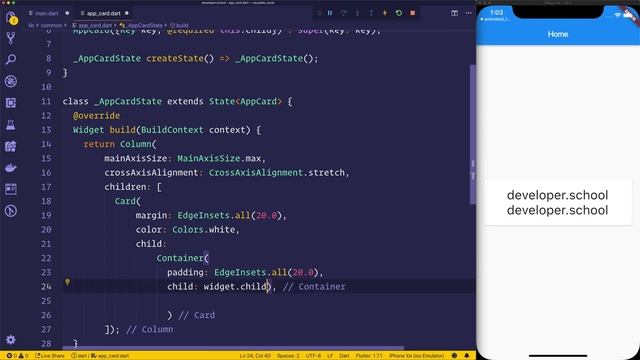Viewport: 640px width, 360px height.
Task: Open the Source Control view
Action: click(x=11, y=38)
